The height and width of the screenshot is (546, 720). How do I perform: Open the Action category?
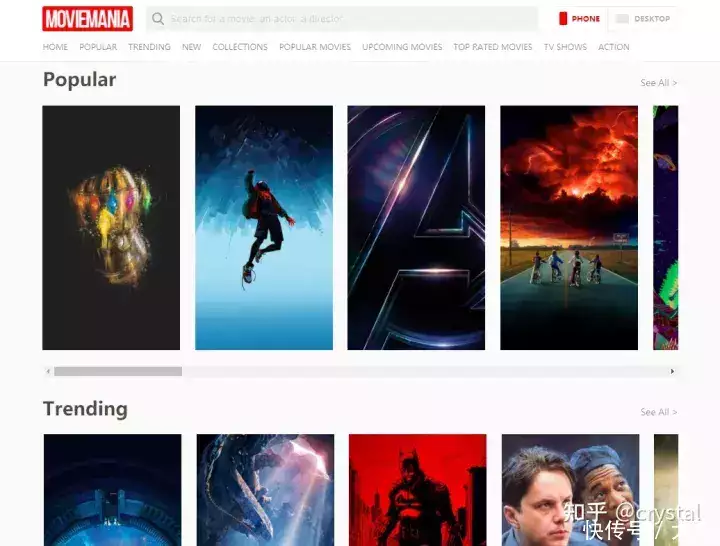point(613,47)
